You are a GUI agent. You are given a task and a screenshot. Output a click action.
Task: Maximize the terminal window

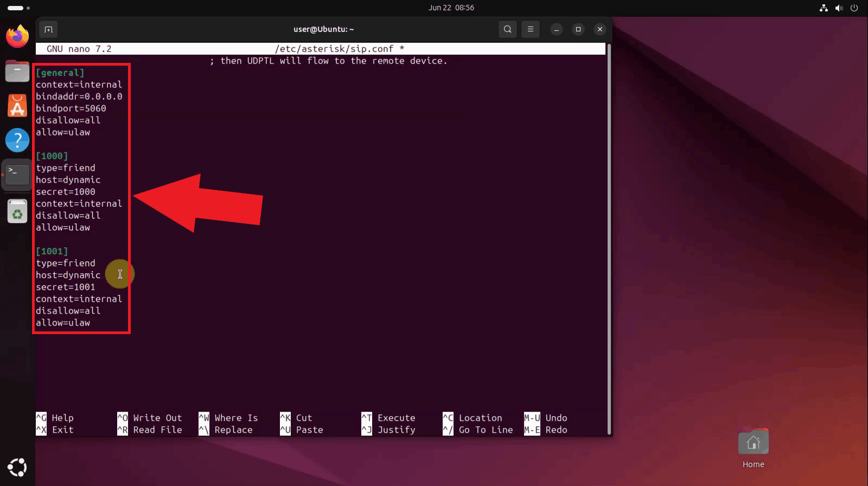point(578,29)
